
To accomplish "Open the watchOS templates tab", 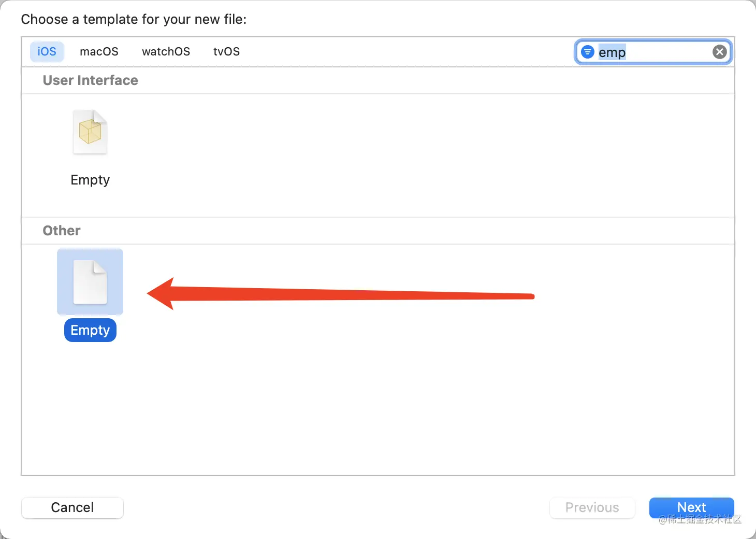I will tap(166, 52).
